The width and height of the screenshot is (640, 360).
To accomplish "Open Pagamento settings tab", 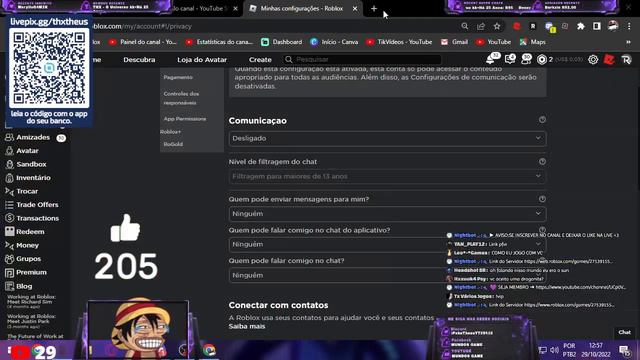I will coord(178,77).
